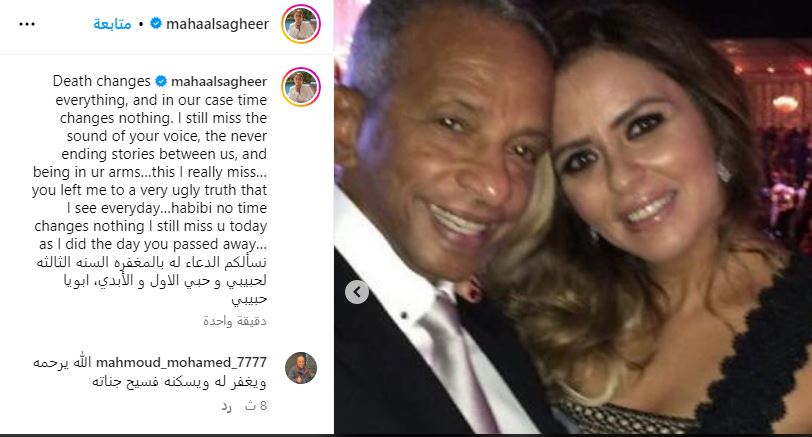Image resolution: width=812 pixels, height=437 pixels.
Task: Click the comment text الله يرحمه ويغفر له
Action: [x=150, y=372]
